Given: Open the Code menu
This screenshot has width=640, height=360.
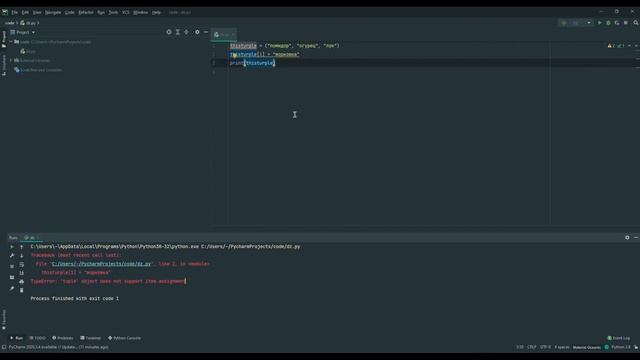Looking at the screenshot, I should click(x=70, y=12).
